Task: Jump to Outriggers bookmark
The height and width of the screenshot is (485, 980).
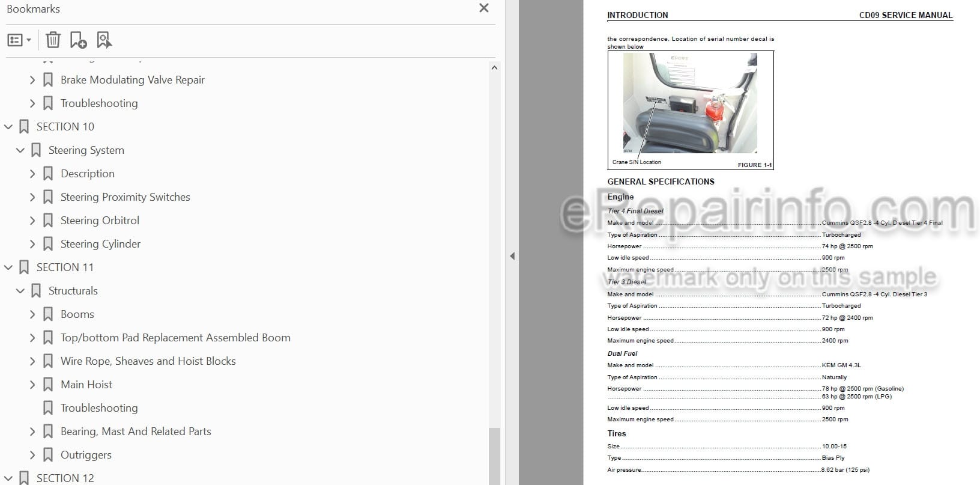Action: (x=86, y=455)
